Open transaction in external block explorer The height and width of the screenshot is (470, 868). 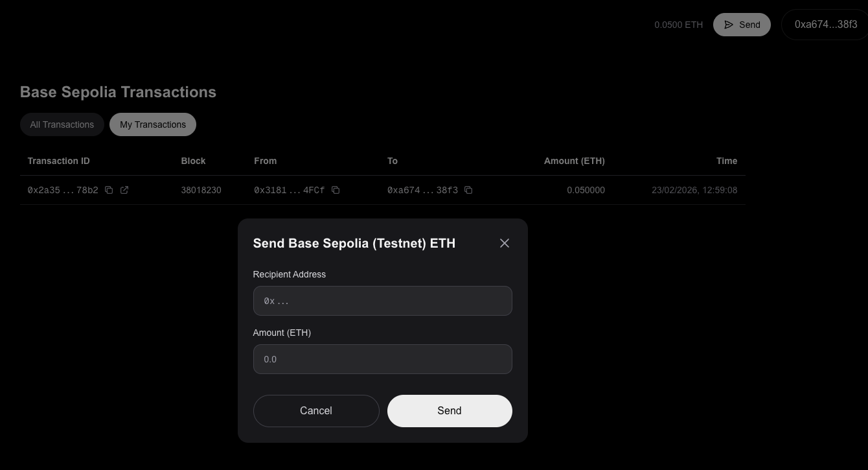(124, 190)
